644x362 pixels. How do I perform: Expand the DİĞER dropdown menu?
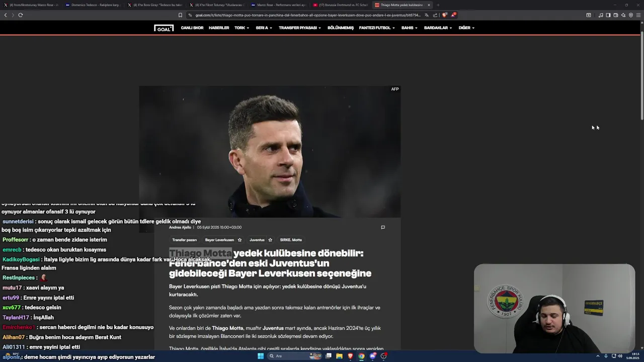466,28
